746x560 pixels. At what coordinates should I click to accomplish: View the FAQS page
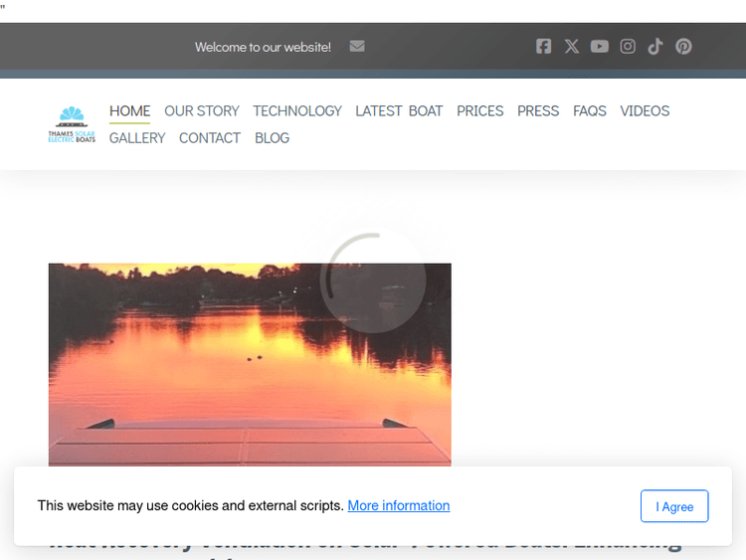point(590,111)
